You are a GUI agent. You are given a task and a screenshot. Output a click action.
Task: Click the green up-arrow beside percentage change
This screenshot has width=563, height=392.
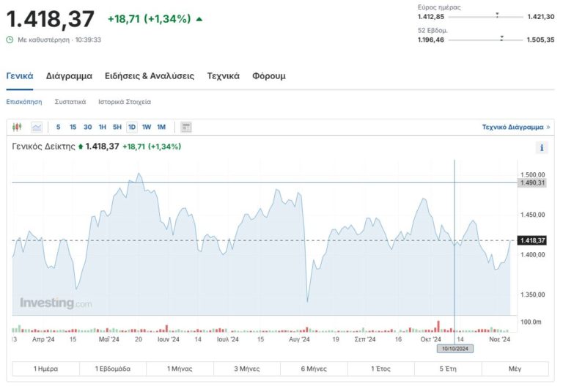coord(199,18)
